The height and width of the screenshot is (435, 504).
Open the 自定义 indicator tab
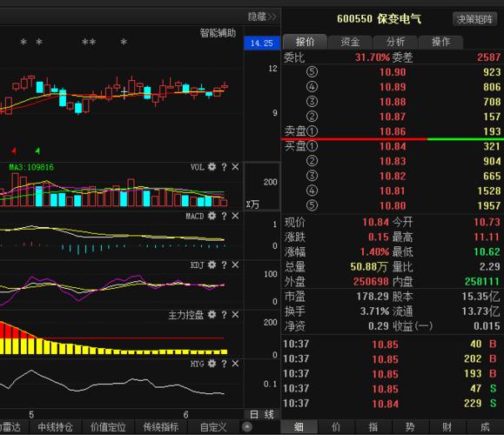coord(213,427)
